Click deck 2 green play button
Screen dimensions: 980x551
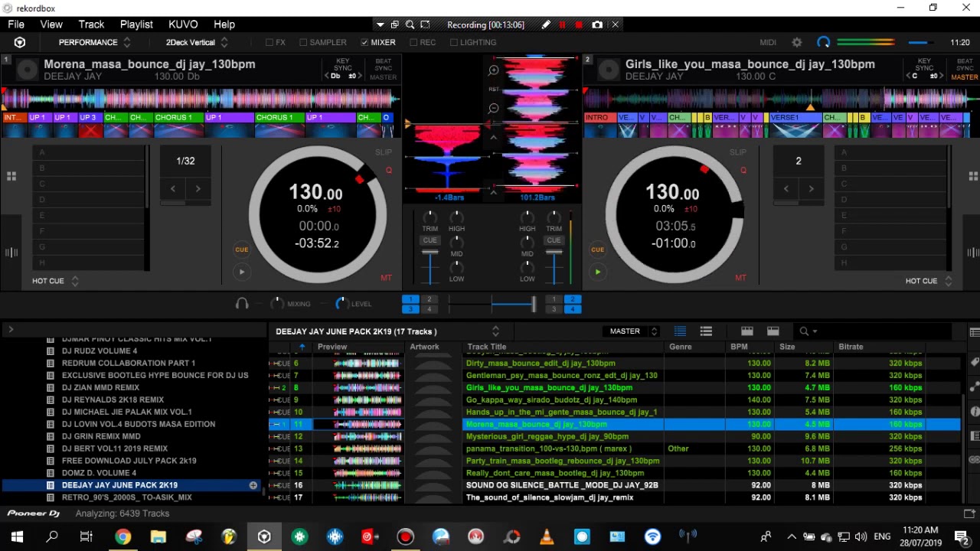click(597, 272)
